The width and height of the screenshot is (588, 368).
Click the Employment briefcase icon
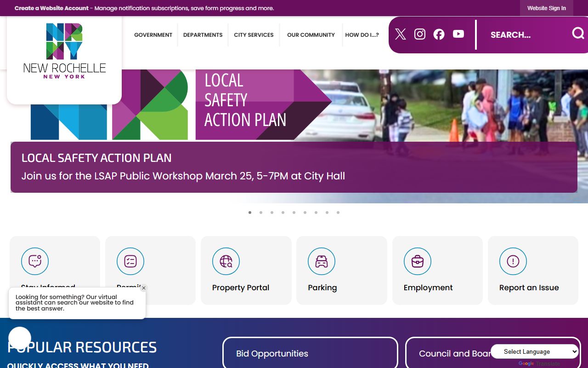[x=418, y=261]
